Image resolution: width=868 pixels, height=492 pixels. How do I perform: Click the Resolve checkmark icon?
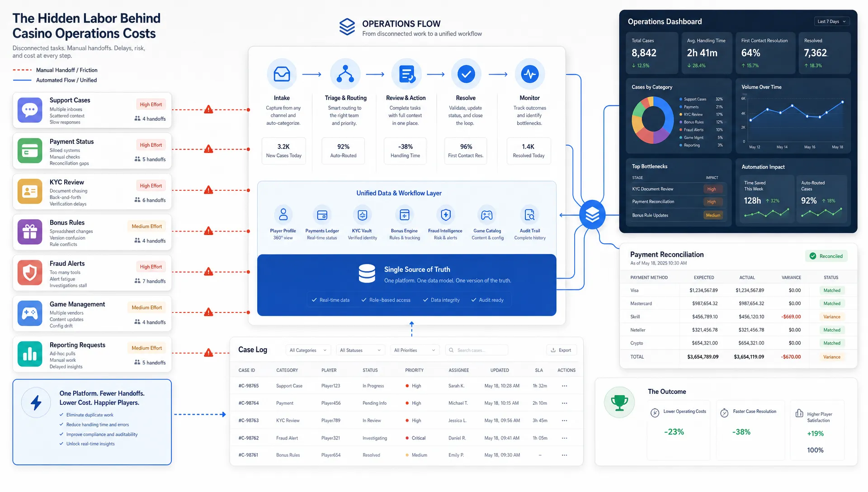(x=466, y=74)
